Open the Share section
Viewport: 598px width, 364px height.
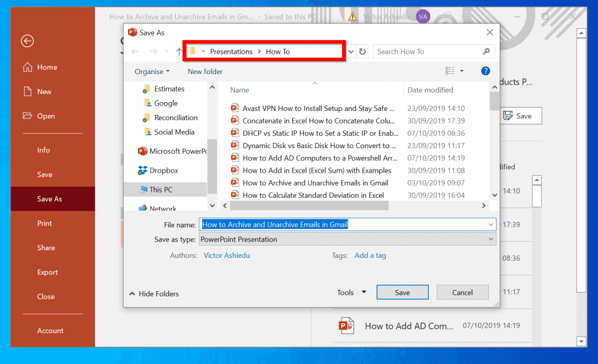coord(46,247)
